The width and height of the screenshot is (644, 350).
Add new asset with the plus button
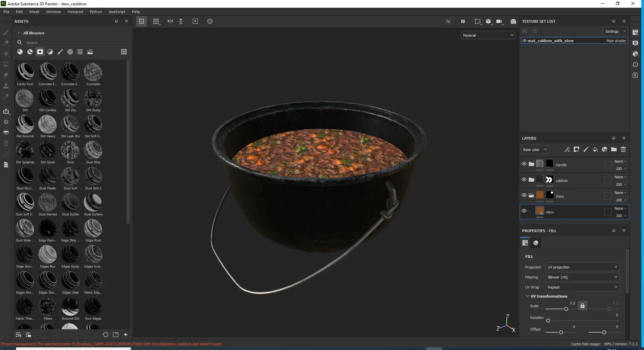click(x=126, y=335)
